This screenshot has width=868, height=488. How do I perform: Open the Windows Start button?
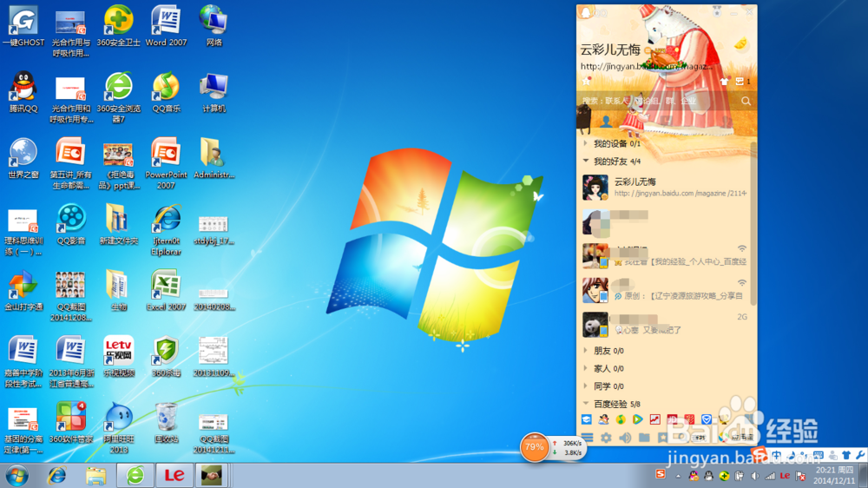pyautogui.click(x=16, y=475)
